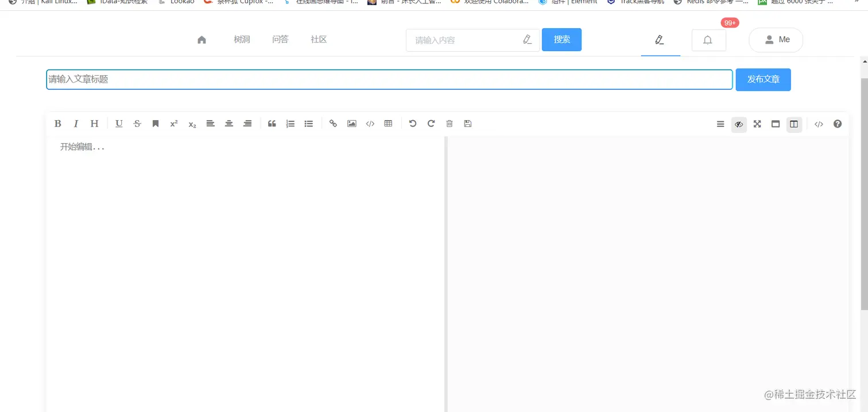
Task: Click the 发布文章 publish button
Action: [x=763, y=79]
